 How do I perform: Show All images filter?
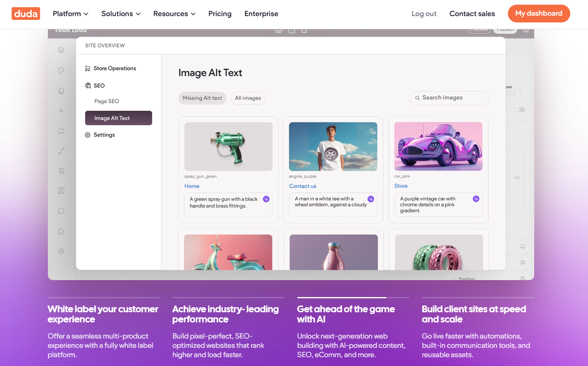[x=248, y=98]
